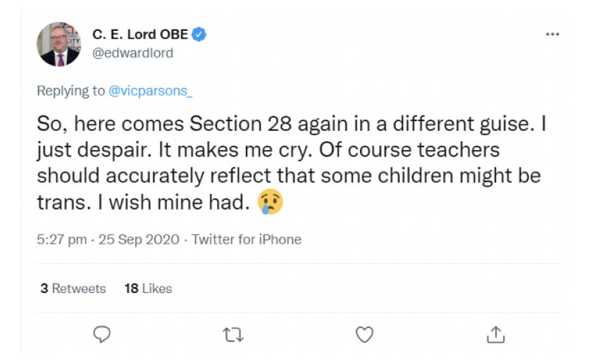The image size is (596, 364).
Task: Click the "Replying to" label
Action: [70, 91]
